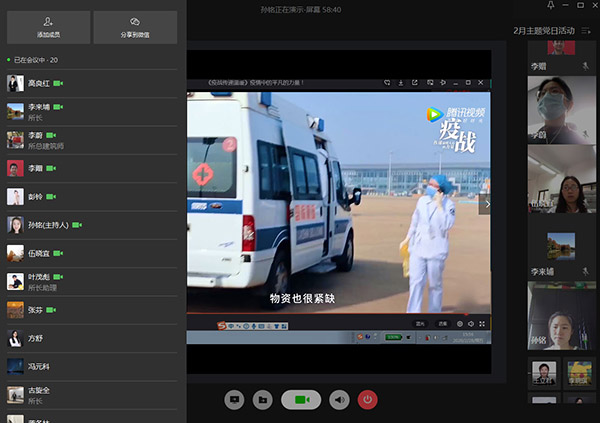Select participant 高央红 in the member list
The width and height of the screenshot is (600, 423).
coord(40,84)
